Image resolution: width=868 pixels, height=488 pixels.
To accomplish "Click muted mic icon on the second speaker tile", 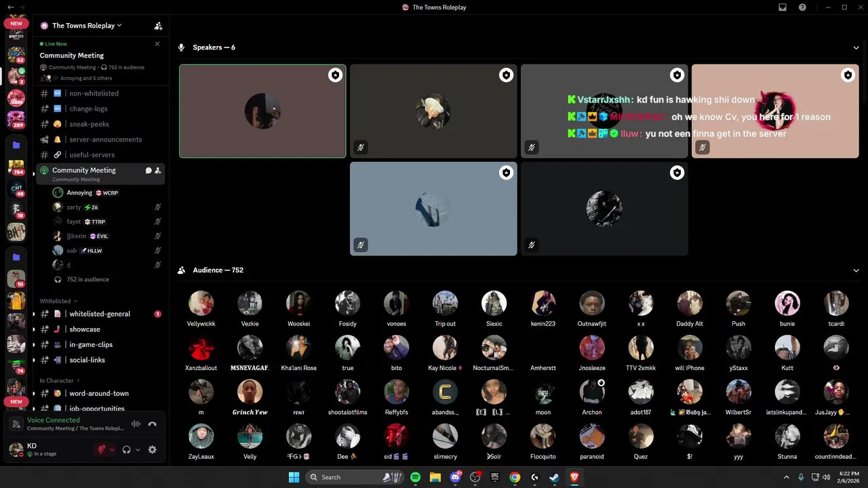I will [361, 147].
